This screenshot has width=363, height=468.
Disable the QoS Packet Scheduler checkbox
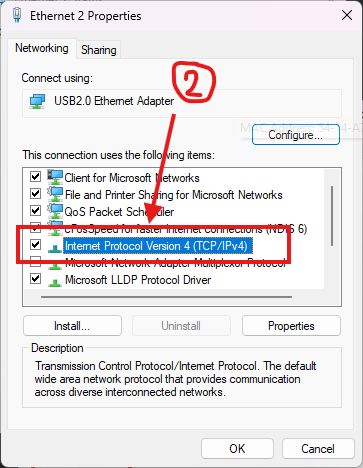click(35, 211)
